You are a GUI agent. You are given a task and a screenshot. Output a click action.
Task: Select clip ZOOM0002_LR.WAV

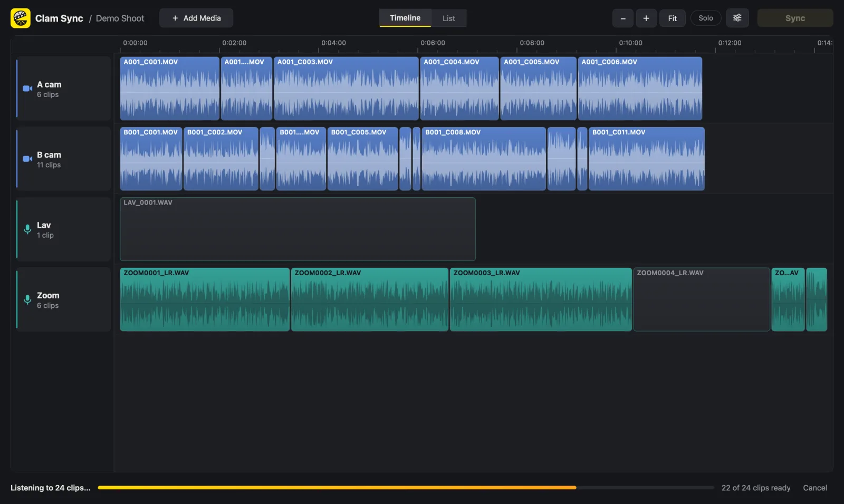pyautogui.click(x=370, y=299)
